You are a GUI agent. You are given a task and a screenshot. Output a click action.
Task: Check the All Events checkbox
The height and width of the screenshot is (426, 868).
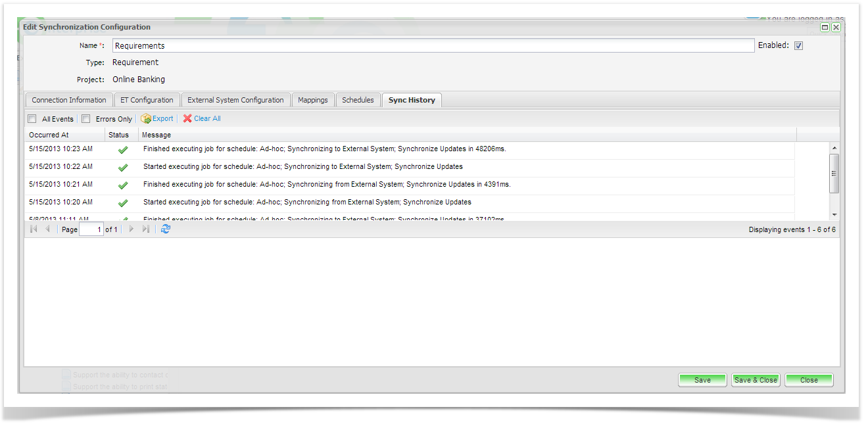[32, 119]
